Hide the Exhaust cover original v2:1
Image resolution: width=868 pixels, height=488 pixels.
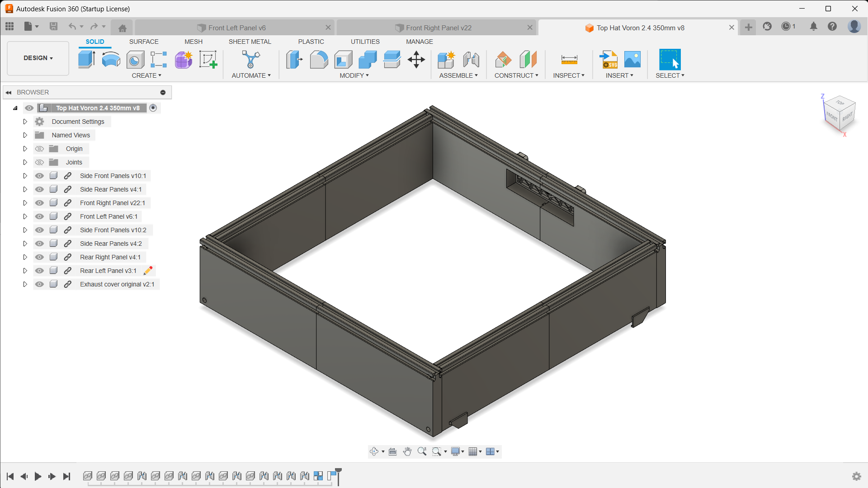point(39,284)
